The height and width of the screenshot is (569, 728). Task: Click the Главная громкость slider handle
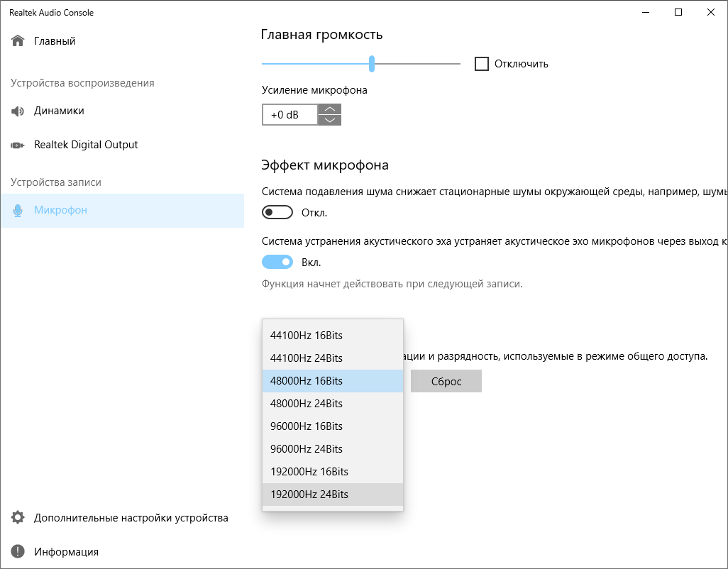point(372,64)
